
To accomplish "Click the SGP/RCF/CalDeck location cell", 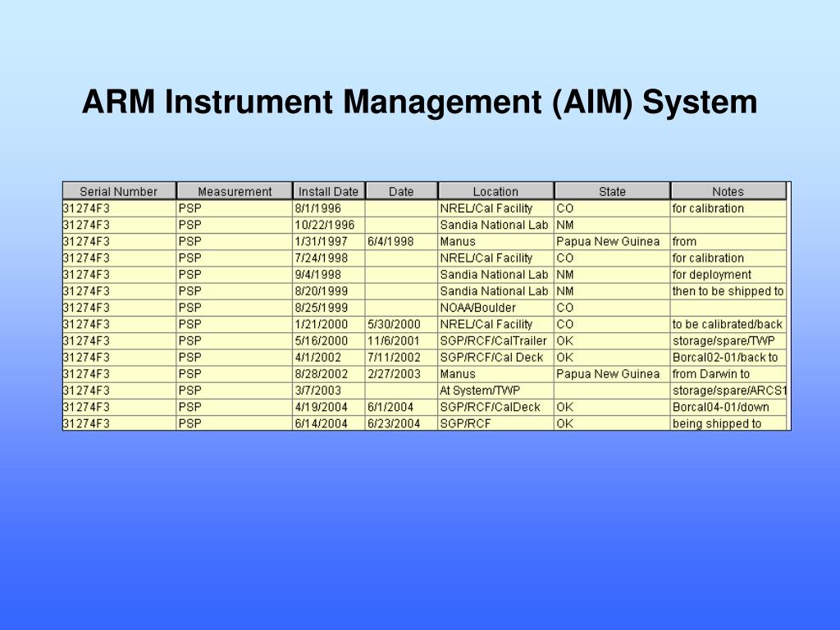I will click(x=495, y=407).
